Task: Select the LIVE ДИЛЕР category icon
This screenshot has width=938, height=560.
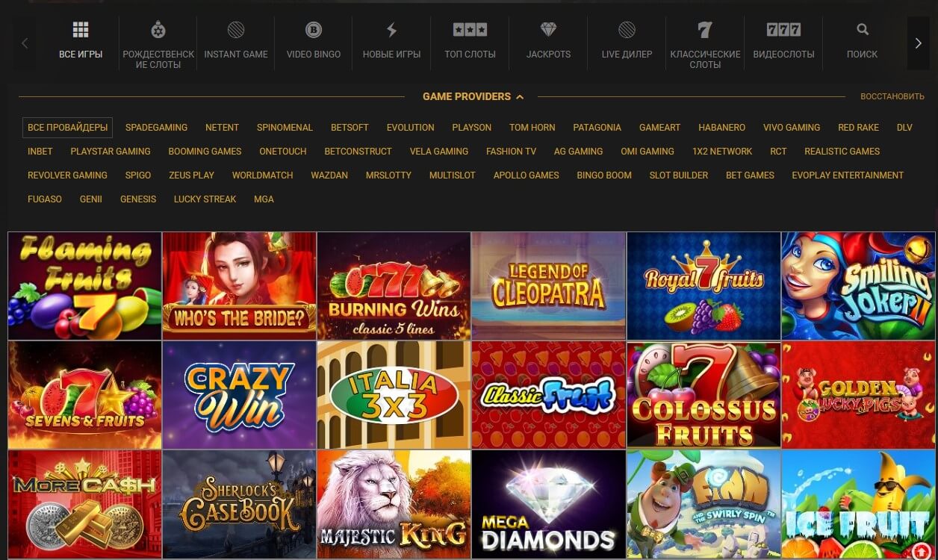Action: (627, 31)
